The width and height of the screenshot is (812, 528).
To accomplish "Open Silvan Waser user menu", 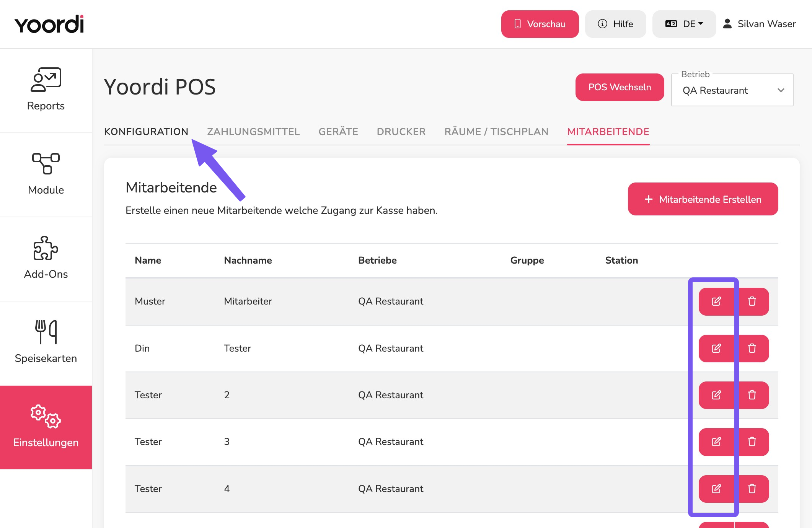I will point(759,24).
